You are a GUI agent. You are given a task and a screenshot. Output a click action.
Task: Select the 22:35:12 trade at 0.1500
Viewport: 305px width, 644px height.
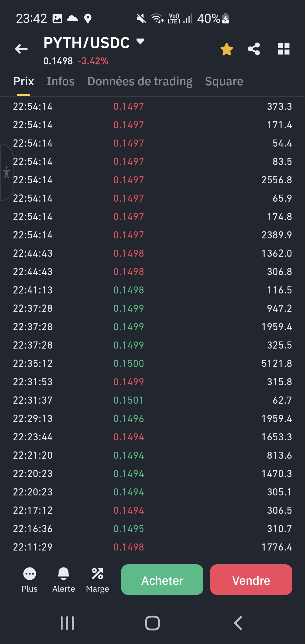click(152, 364)
